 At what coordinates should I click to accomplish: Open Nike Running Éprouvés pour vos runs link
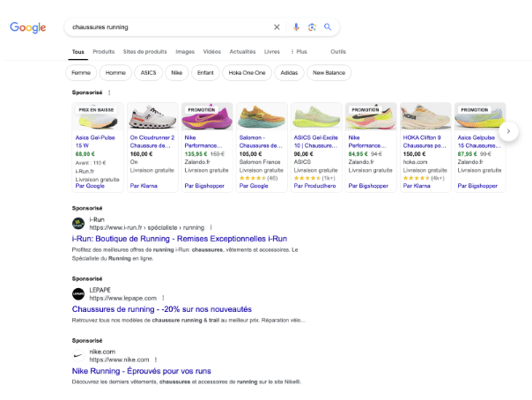[x=142, y=371]
